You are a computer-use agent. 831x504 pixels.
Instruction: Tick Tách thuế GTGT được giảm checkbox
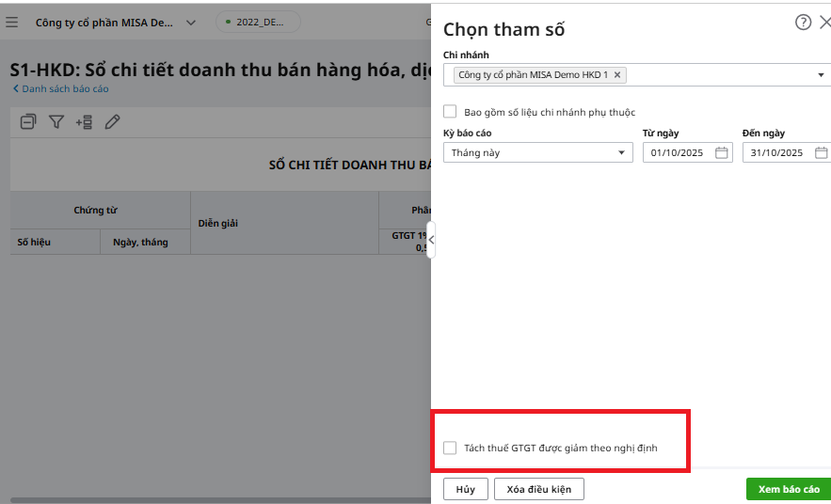coord(450,449)
